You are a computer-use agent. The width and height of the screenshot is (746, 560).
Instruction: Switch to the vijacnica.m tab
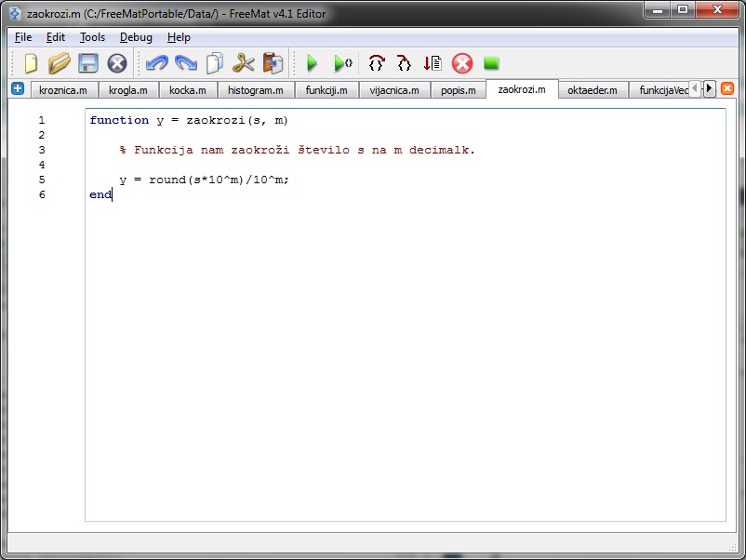click(x=393, y=90)
